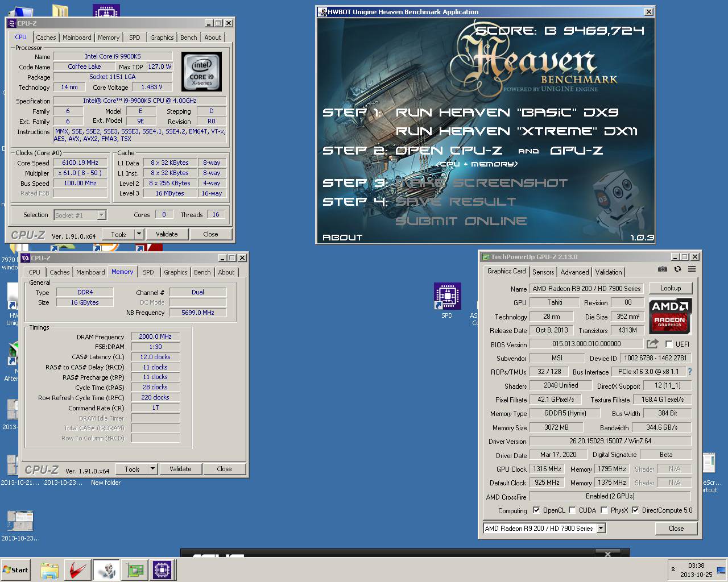Click the GPU-Z taskbar button
Screen dimensions: 728x582
coord(135,570)
